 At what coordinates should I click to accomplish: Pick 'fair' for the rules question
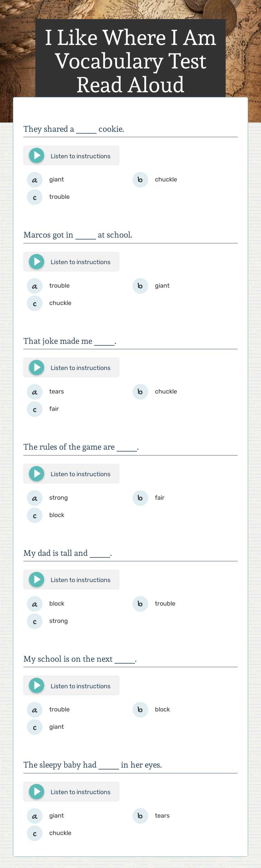160,497
